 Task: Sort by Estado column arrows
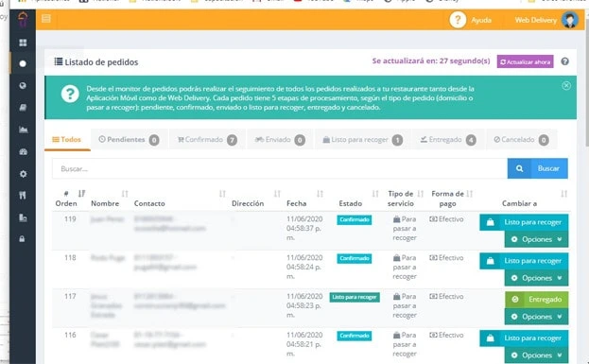[375, 194]
